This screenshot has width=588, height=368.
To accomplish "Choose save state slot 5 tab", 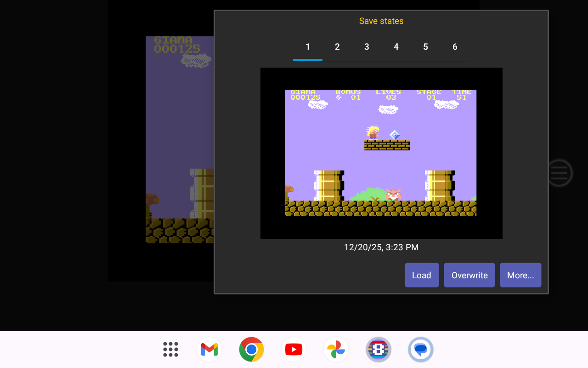I will coord(425,47).
